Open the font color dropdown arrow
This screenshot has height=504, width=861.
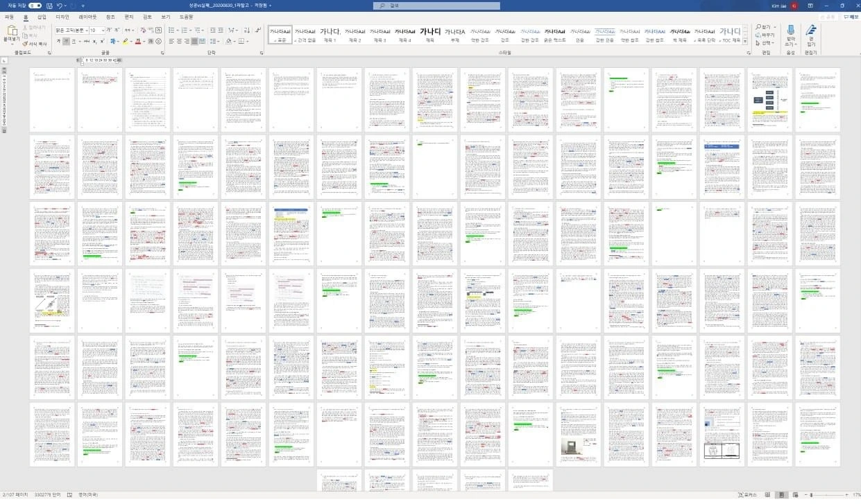tap(144, 42)
